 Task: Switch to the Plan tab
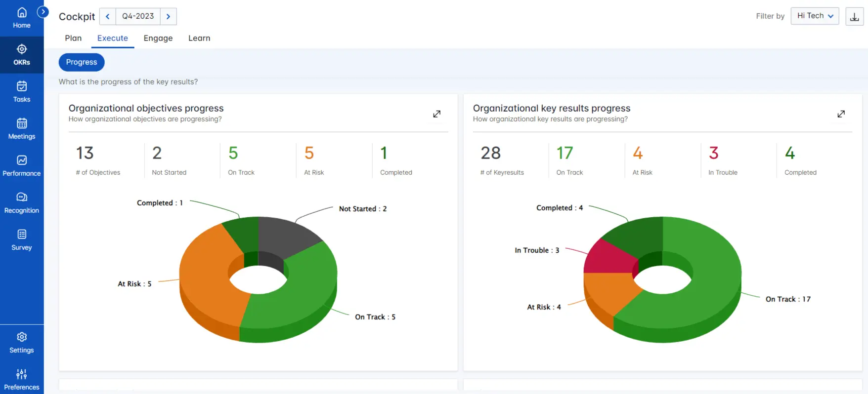pos(73,38)
